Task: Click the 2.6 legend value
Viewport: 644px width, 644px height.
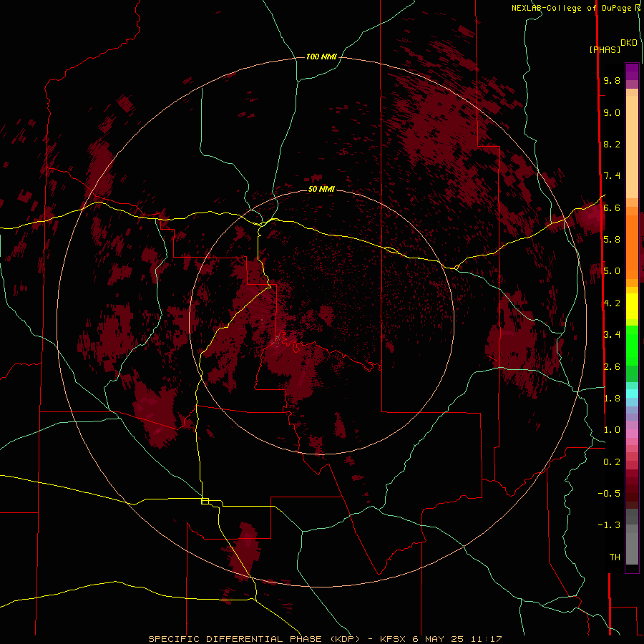Action: (612, 367)
